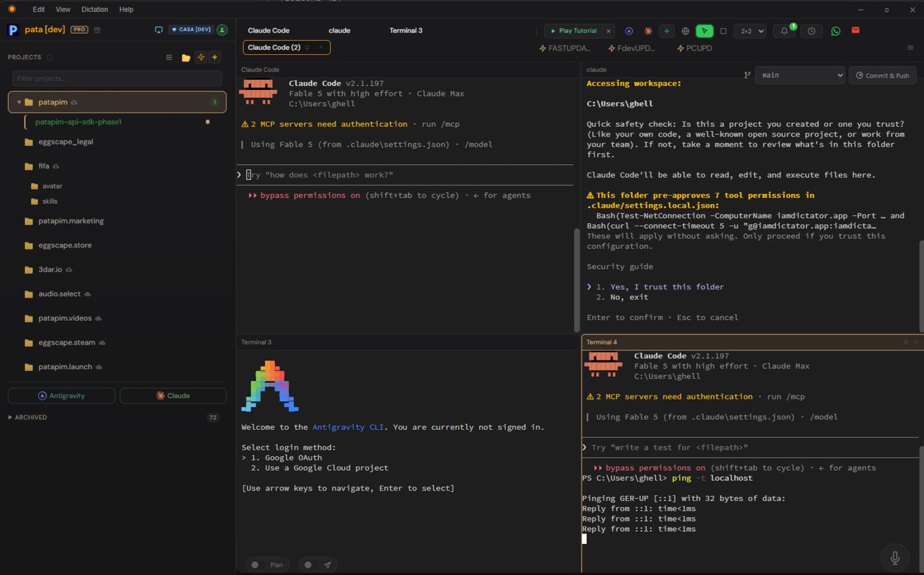Switch projects to grid view icon
The image size is (924, 575).
(x=169, y=57)
